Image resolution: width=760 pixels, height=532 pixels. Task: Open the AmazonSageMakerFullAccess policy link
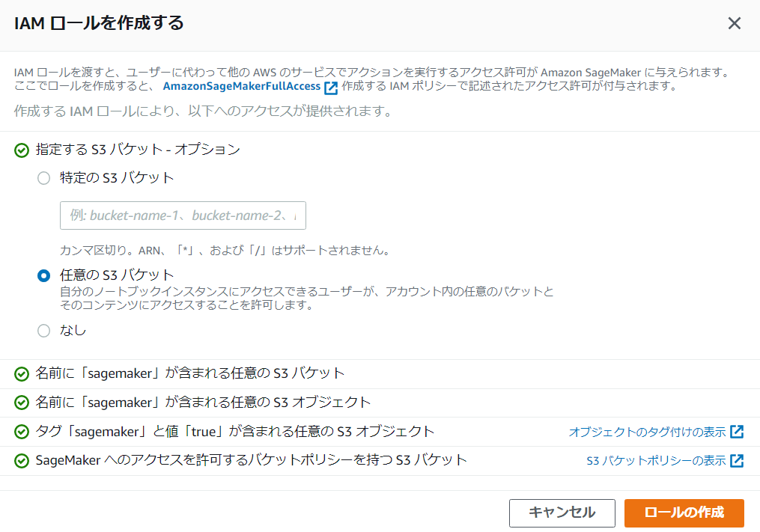pyautogui.click(x=242, y=86)
